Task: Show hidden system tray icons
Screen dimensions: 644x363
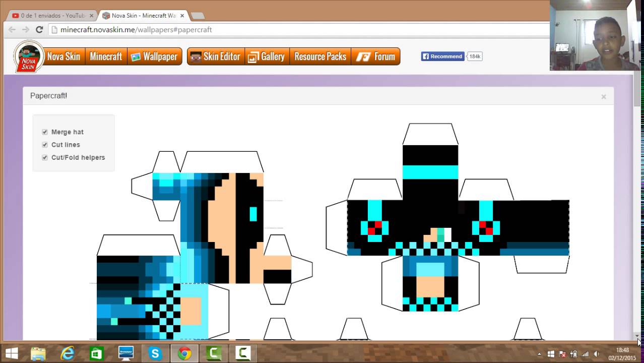Action: pos(540,354)
